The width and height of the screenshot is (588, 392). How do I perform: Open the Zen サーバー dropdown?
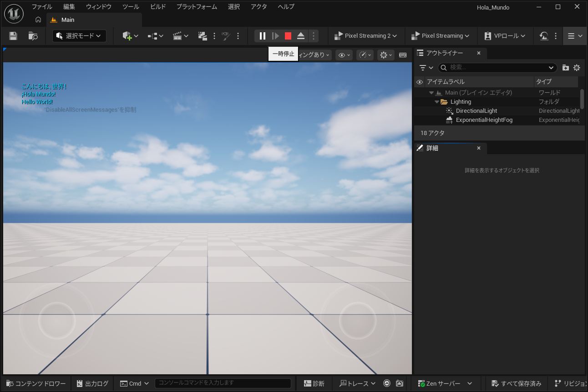coord(446,383)
